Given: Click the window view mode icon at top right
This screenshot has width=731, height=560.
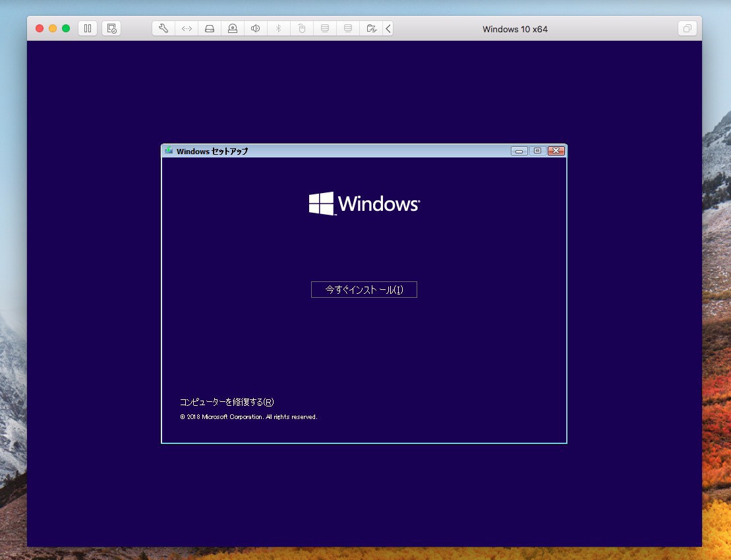Looking at the screenshot, I should tap(687, 28).
